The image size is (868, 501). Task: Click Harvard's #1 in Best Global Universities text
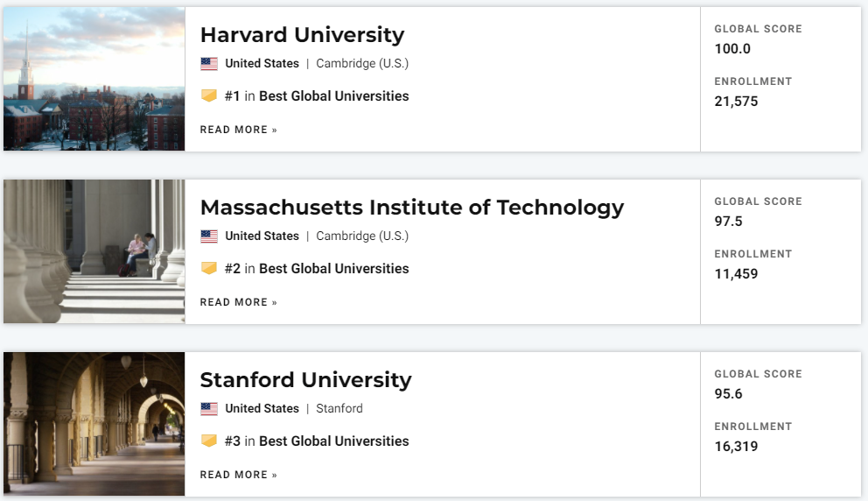(x=316, y=96)
